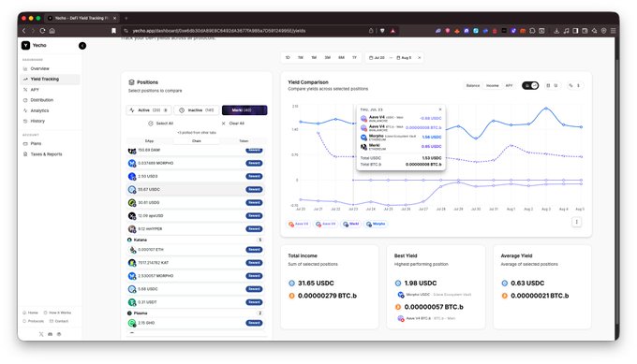Click Reward badge on 0.12 HYPER row
Viewport: 637px width, 364px height.
254,229
